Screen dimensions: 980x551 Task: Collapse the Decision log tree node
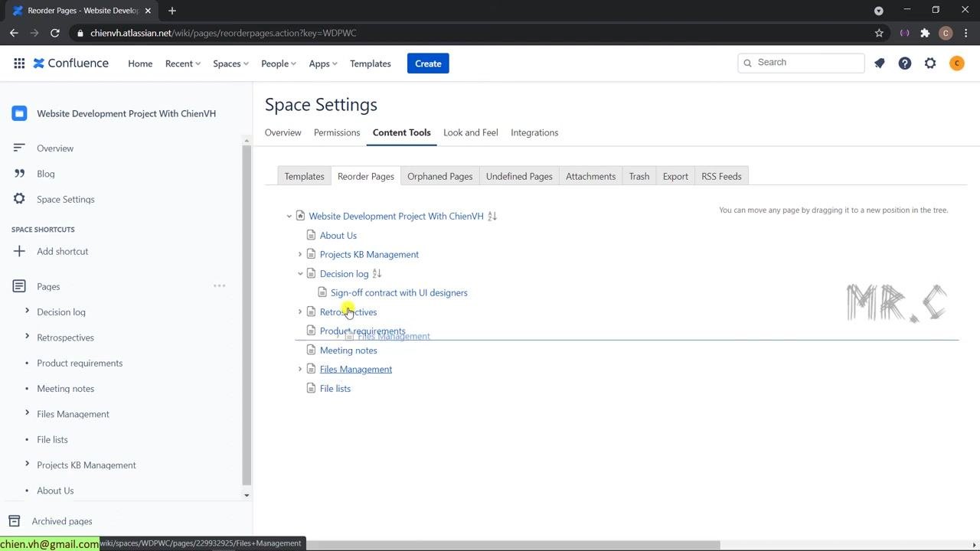(x=300, y=273)
